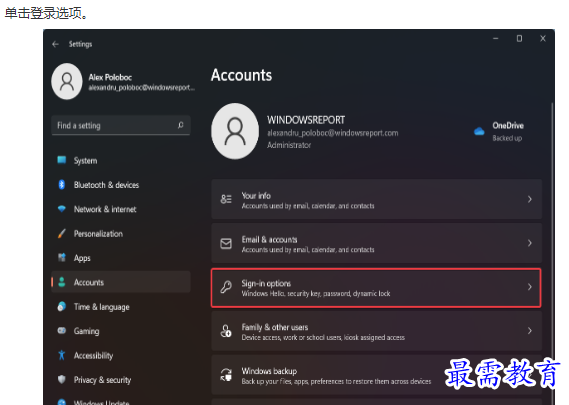Open the Your info page

[377, 199]
